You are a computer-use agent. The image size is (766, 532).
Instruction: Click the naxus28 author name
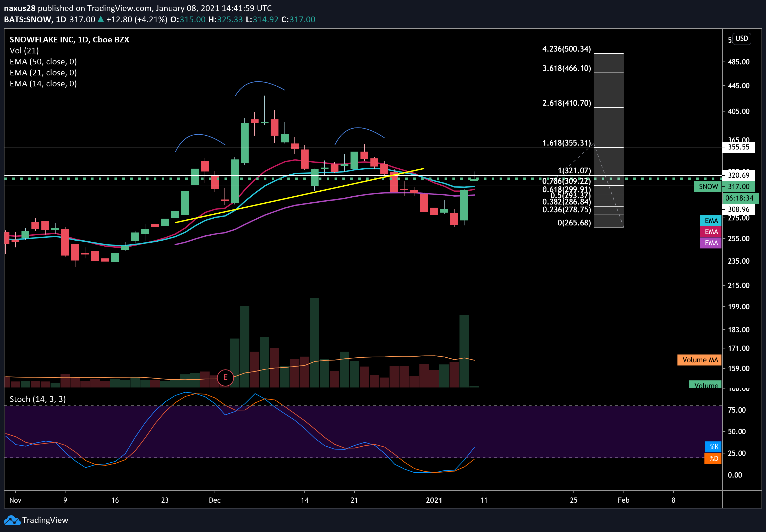point(20,8)
